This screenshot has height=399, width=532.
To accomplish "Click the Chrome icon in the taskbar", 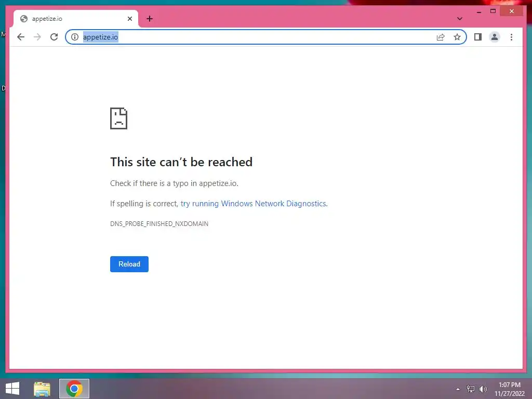I will point(74,389).
